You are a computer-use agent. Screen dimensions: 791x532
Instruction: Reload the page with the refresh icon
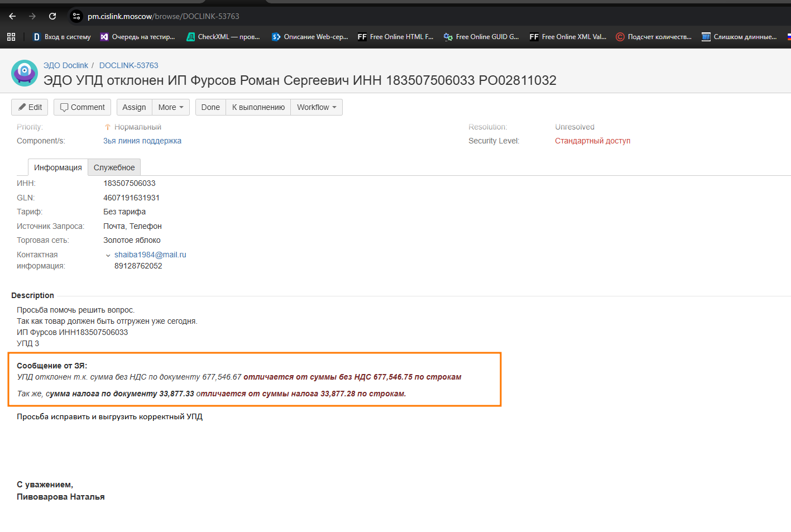(x=52, y=16)
